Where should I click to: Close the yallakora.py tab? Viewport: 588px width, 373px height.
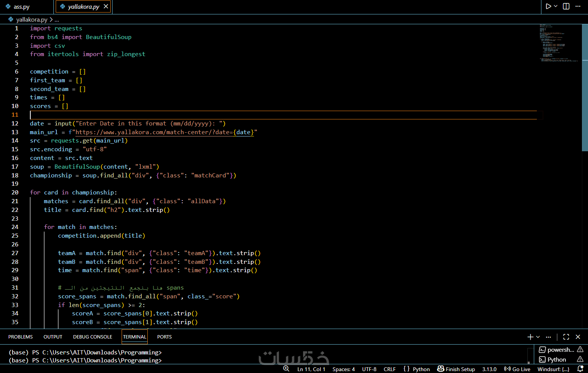(106, 6)
